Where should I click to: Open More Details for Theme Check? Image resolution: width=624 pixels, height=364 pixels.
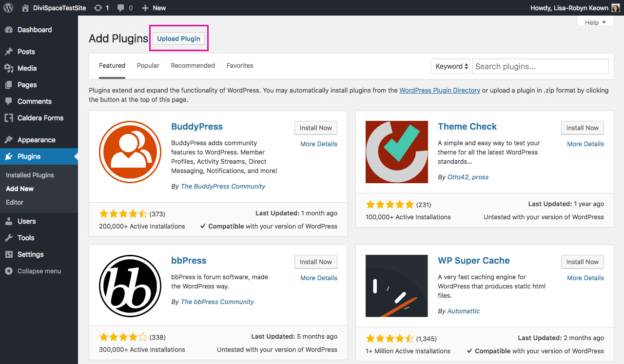(585, 144)
